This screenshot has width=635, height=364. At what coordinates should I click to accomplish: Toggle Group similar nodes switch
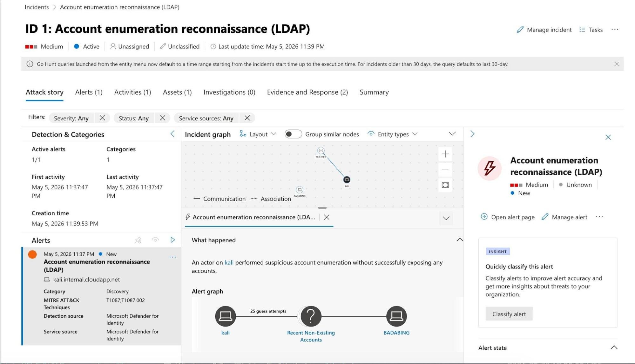click(293, 134)
